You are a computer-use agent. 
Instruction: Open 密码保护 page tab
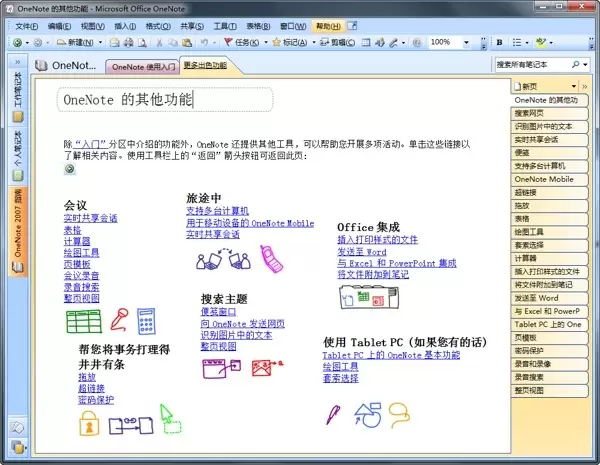[x=549, y=351]
